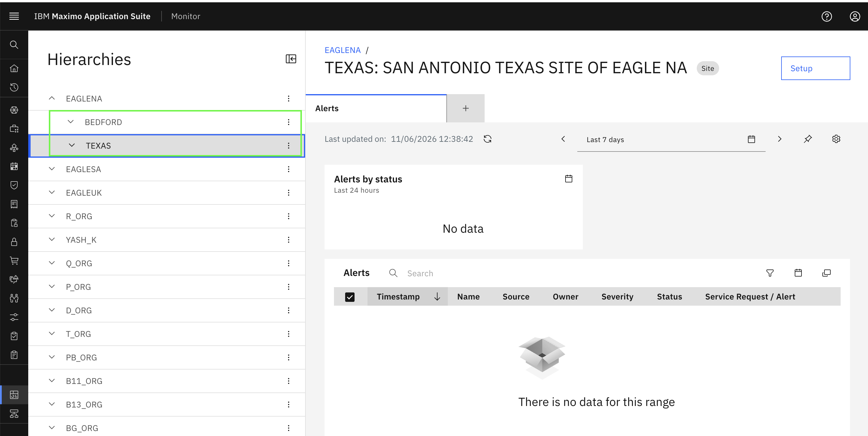Select the Alerts dashboard tab

376,109
